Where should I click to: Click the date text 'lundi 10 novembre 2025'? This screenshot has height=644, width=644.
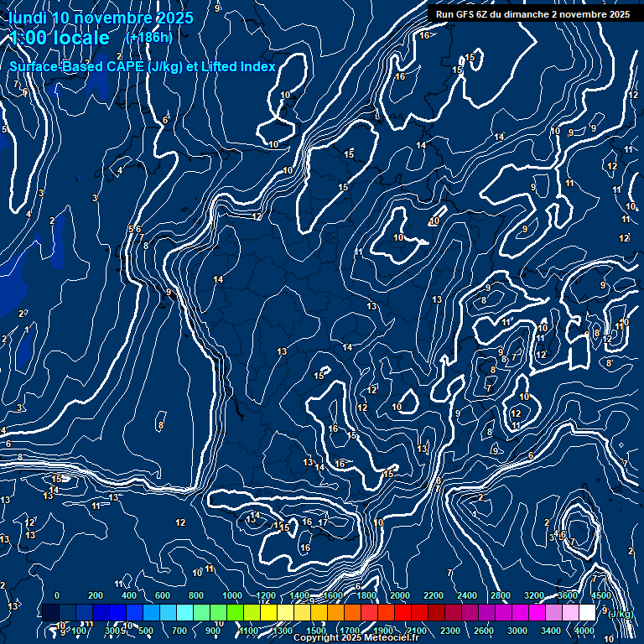click(101, 18)
